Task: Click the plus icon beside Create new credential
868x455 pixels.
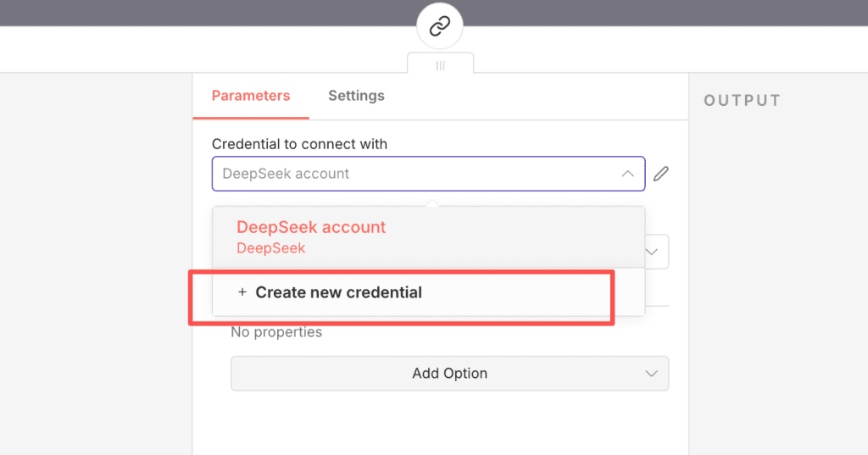Action: click(242, 292)
